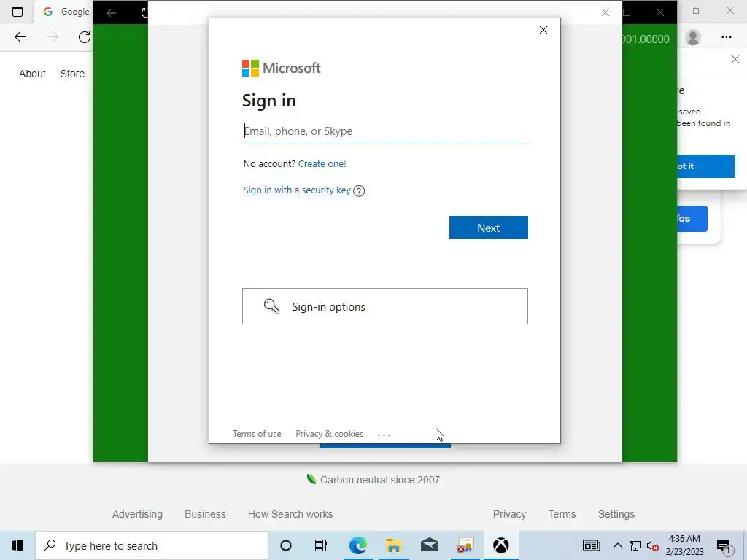Open Xbox app from taskbar
The image size is (747, 560).
500,545
